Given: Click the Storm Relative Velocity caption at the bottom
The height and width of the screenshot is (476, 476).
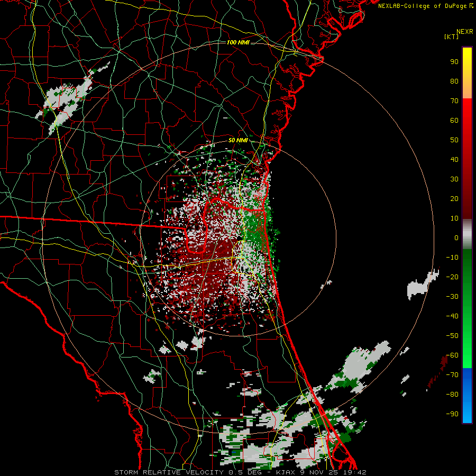Looking at the screenshot, I should (241, 472).
